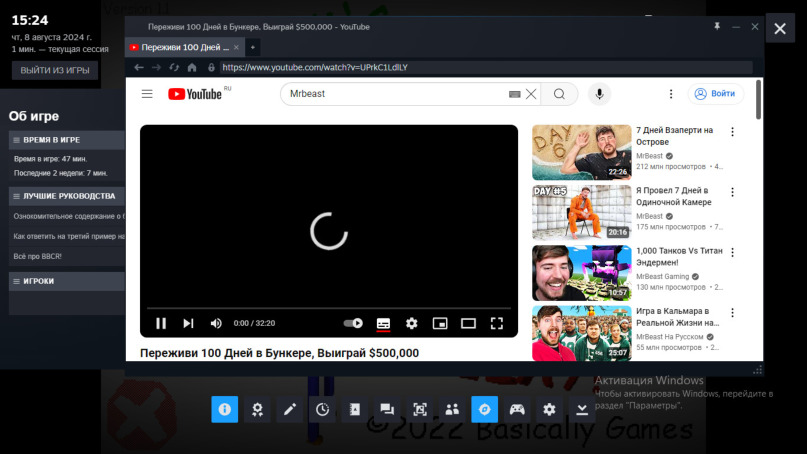
Task: Click the "Войти" sign-in button
Action: (715, 94)
